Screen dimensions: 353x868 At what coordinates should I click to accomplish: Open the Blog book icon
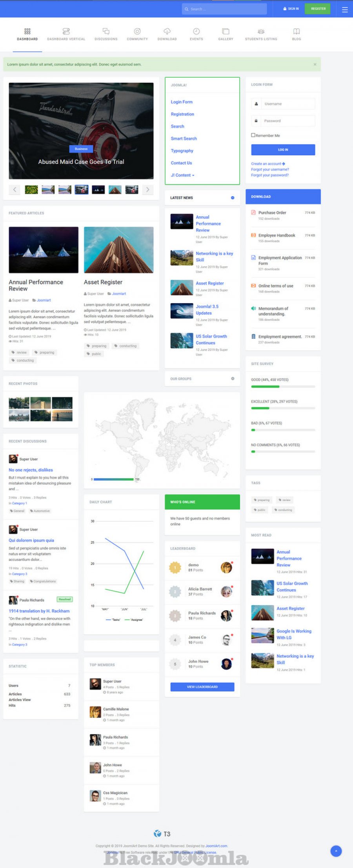pyautogui.click(x=297, y=31)
